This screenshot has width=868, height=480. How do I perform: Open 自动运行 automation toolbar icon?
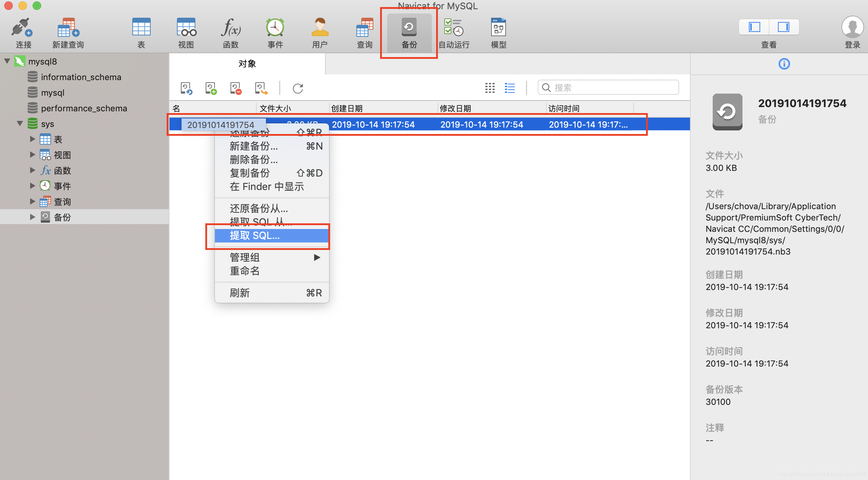[x=454, y=32]
